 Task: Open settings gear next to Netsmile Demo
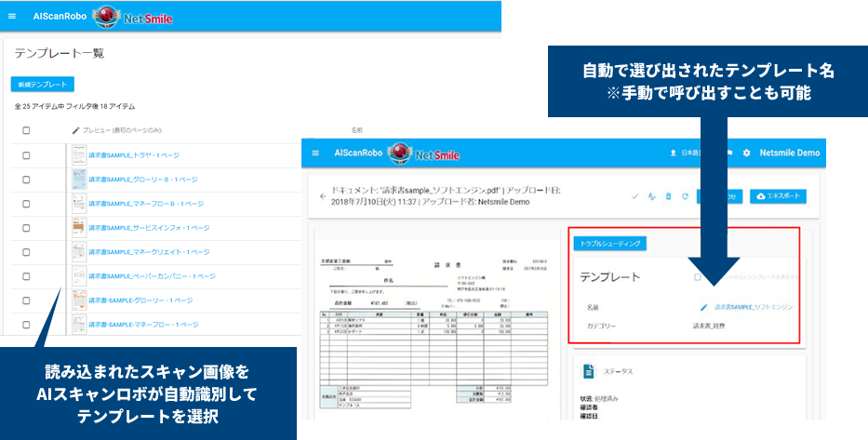point(746,153)
